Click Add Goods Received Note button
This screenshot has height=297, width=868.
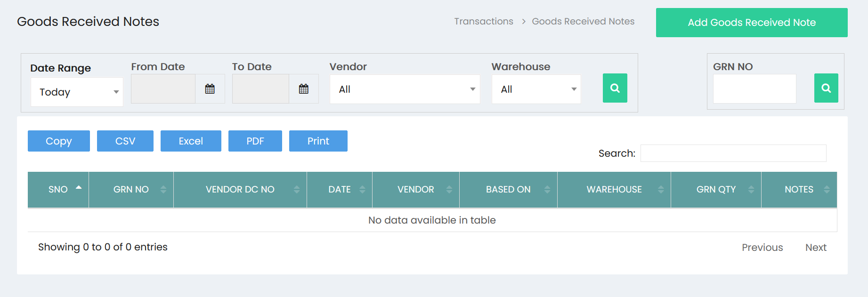pos(752,23)
